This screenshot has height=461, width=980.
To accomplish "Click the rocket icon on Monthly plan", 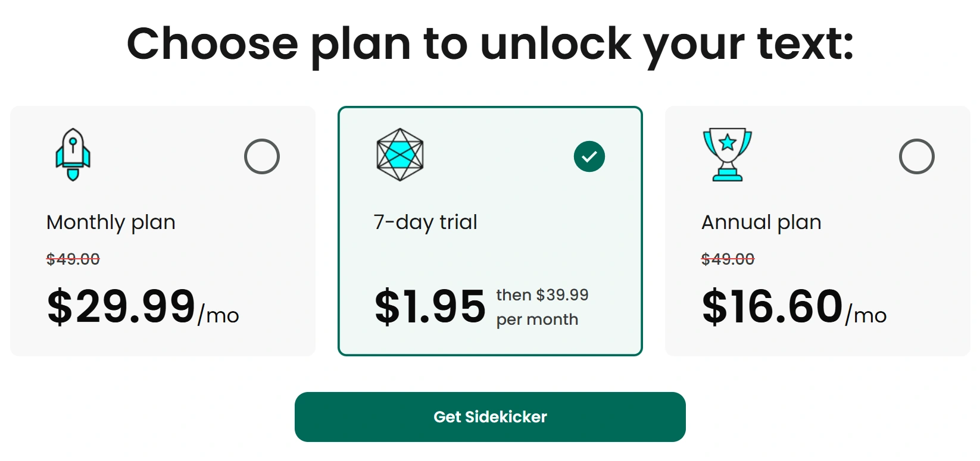I will [x=73, y=155].
